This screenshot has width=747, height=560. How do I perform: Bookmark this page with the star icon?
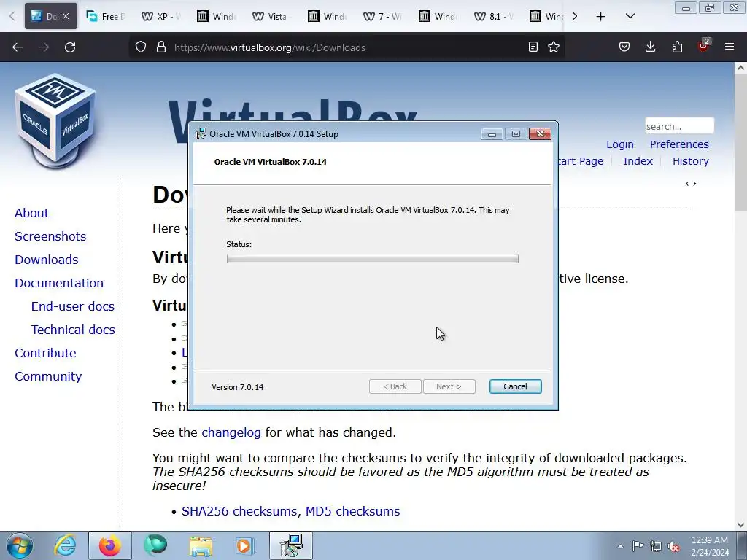(554, 47)
